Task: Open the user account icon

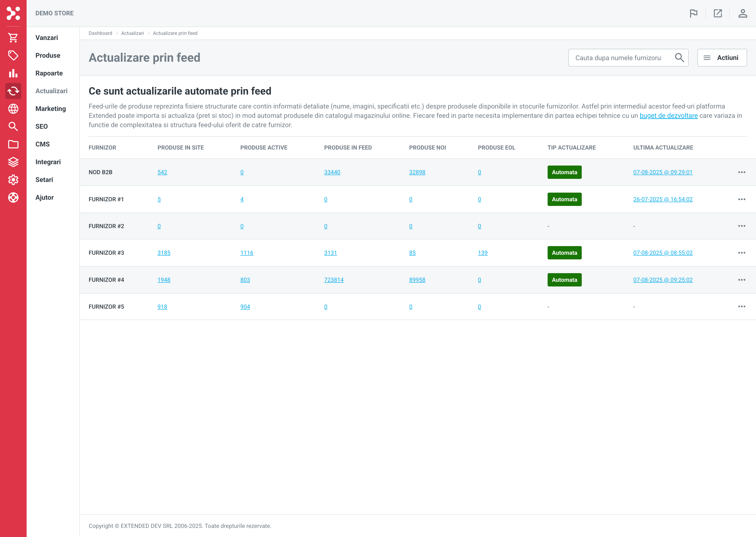Action: coord(743,13)
